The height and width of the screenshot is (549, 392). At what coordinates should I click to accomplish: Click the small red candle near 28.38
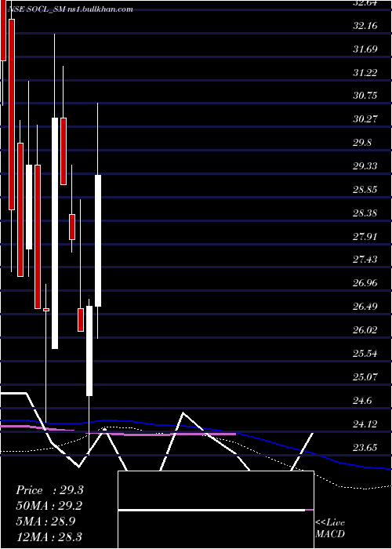coord(72,227)
